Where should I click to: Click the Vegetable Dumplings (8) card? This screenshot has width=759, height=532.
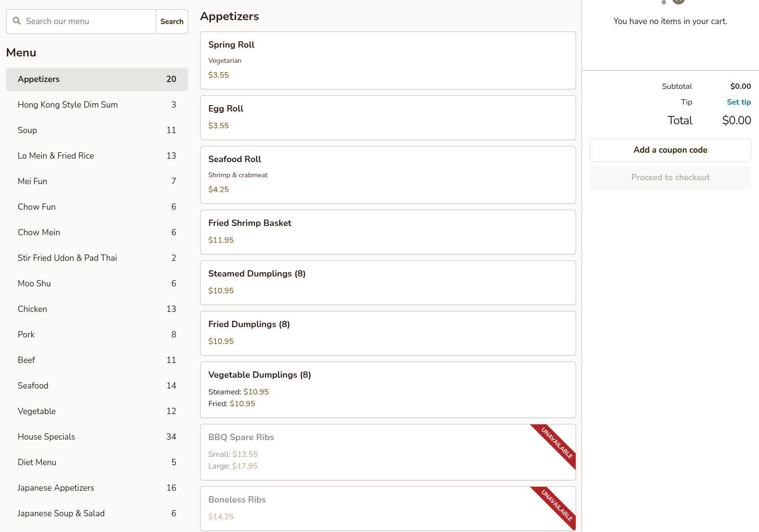[x=387, y=390]
